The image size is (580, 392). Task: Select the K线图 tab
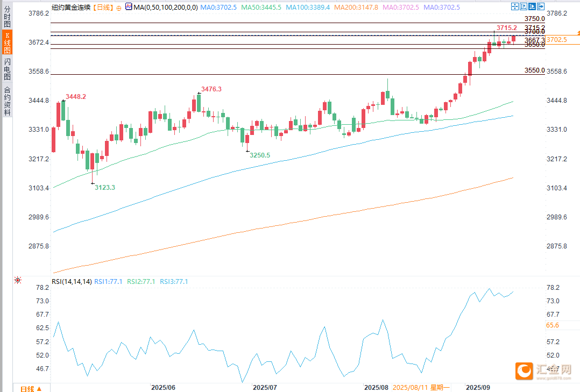click(x=7, y=42)
